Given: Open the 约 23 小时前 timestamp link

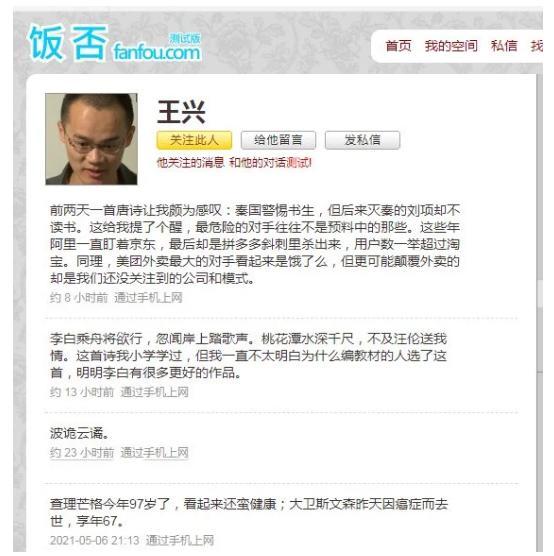Looking at the screenshot, I should [82, 452].
